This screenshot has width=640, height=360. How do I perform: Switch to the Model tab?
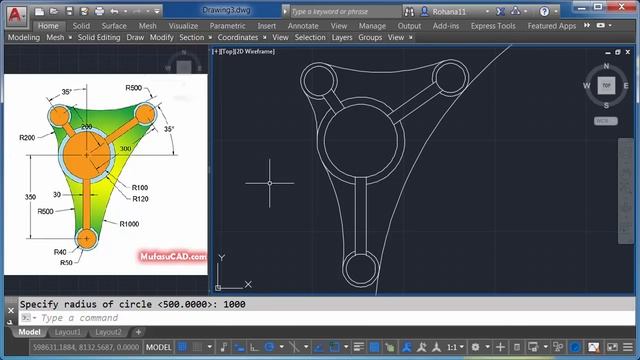click(x=29, y=332)
